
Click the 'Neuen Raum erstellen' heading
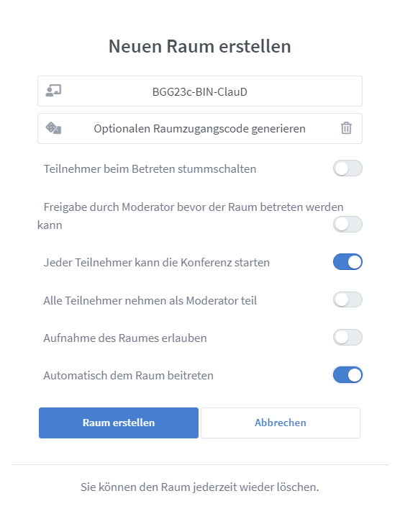coord(200,46)
